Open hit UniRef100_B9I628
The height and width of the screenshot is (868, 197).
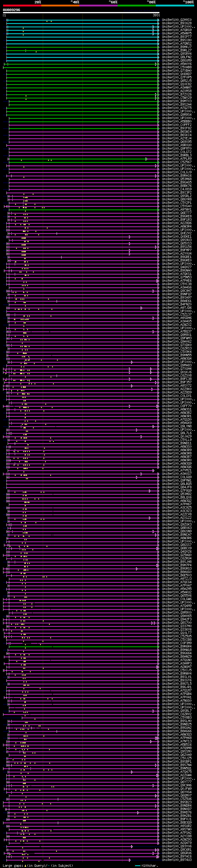(x=177, y=23)
